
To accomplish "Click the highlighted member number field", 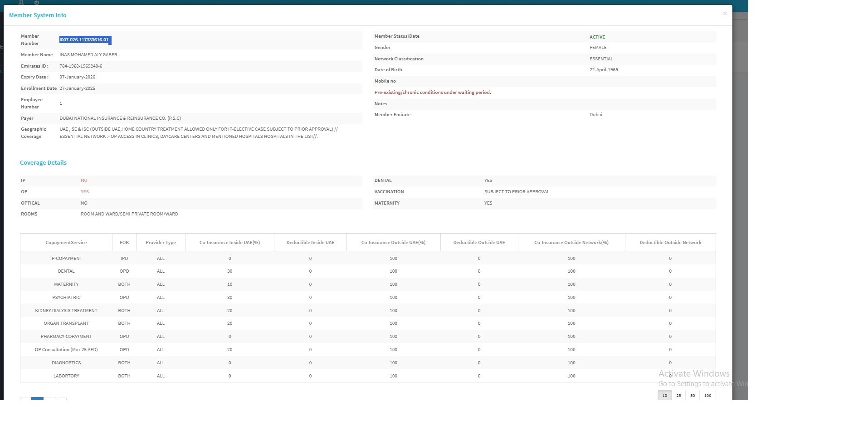I will [85, 40].
